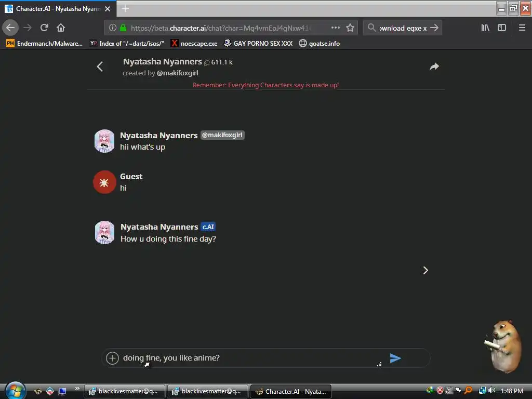Open a new browser tab

pyautogui.click(x=125, y=8)
